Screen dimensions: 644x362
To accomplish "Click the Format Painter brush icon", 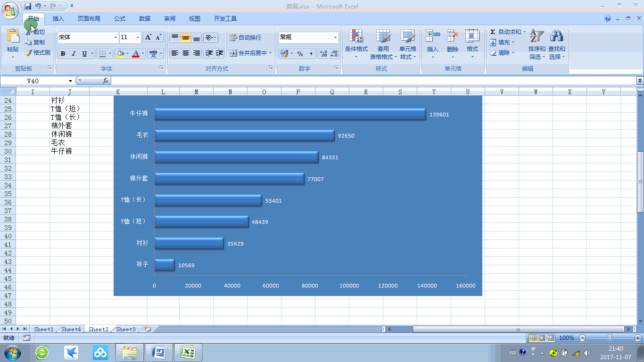I will 28,53.
